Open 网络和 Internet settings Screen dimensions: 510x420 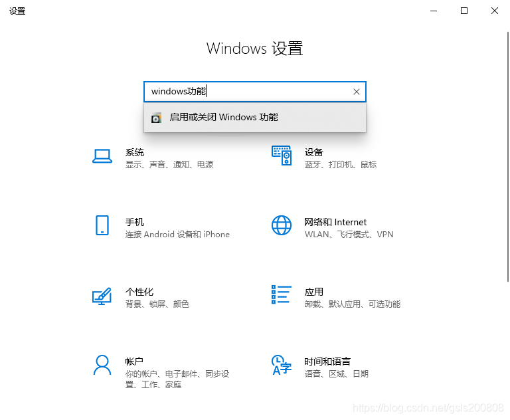pyautogui.click(x=335, y=222)
